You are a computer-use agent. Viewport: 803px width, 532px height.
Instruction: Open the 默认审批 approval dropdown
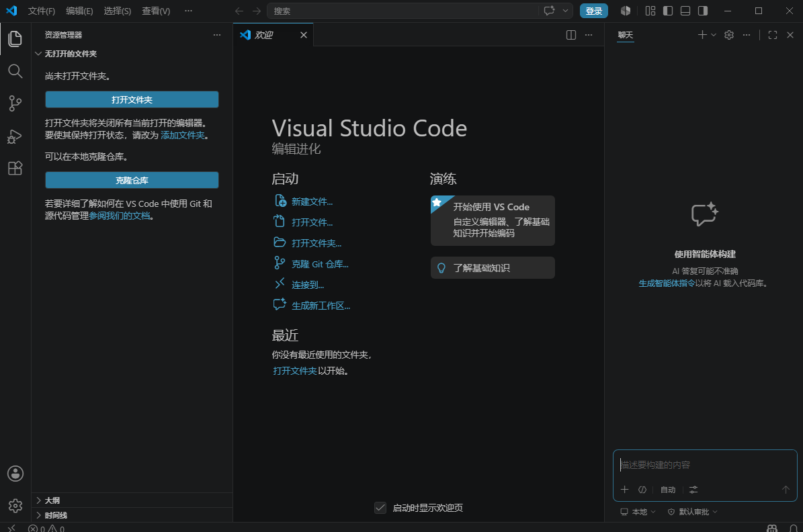(x=692, y=512)
